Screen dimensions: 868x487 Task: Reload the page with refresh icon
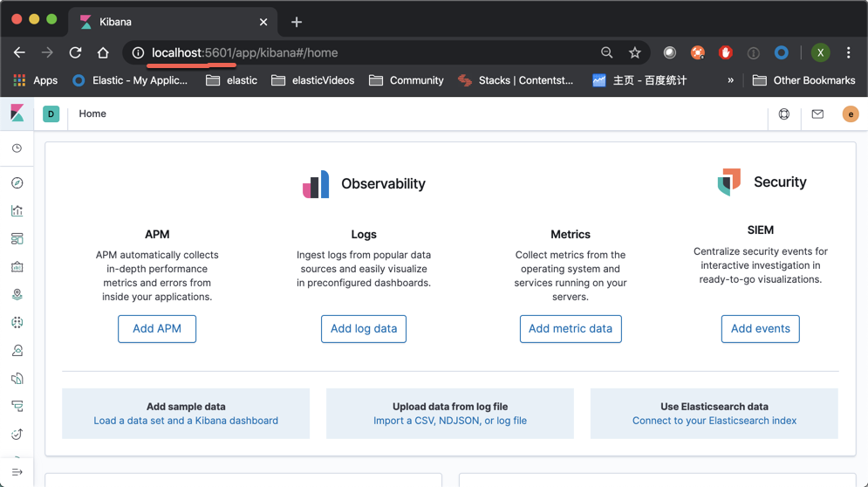pos(75,52)
